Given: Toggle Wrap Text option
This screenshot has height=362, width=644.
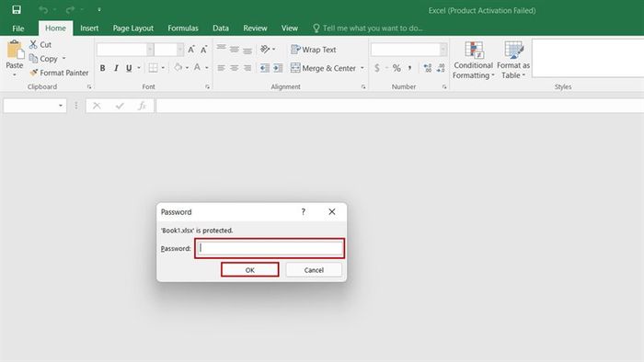Looking at the screenshot, I should coord(314,50).
